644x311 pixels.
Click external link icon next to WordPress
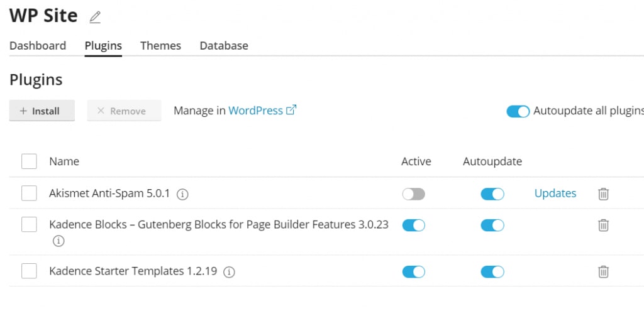pos(291,110)
